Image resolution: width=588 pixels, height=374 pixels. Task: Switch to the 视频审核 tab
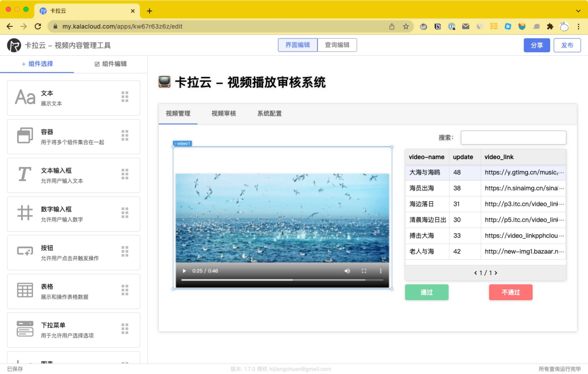[x=224, y=113]
